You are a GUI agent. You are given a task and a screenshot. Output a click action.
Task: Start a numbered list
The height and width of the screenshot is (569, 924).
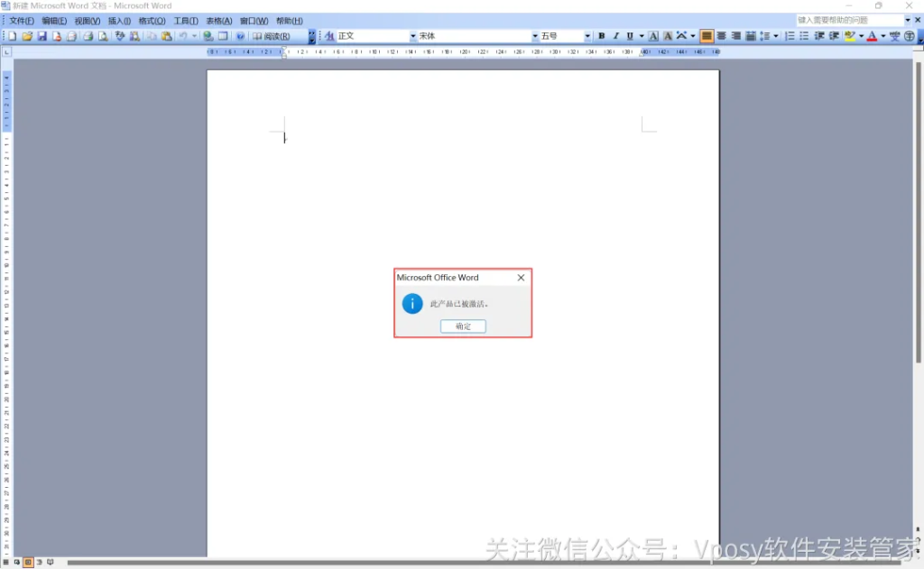(x=790, y=36)
